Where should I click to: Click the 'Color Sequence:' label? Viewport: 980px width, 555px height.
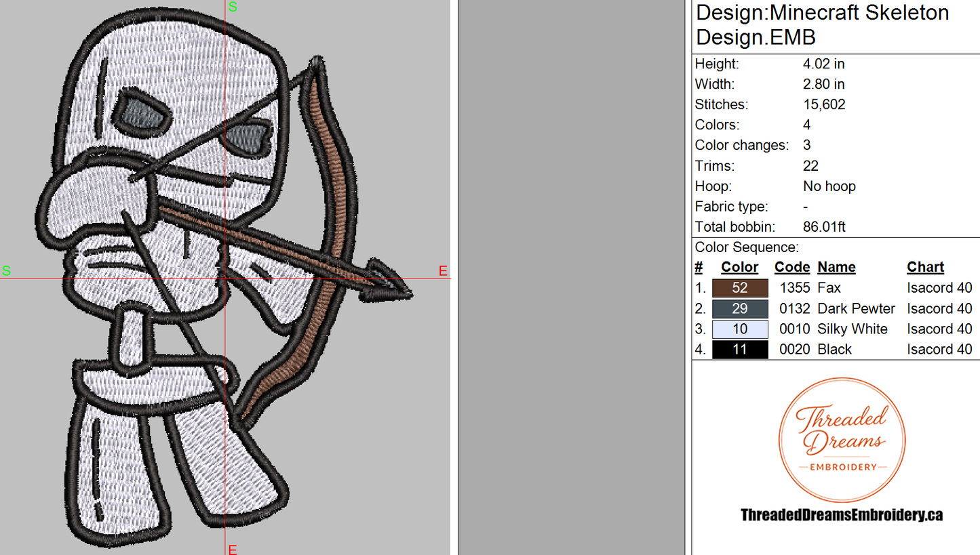click(747, 247)
